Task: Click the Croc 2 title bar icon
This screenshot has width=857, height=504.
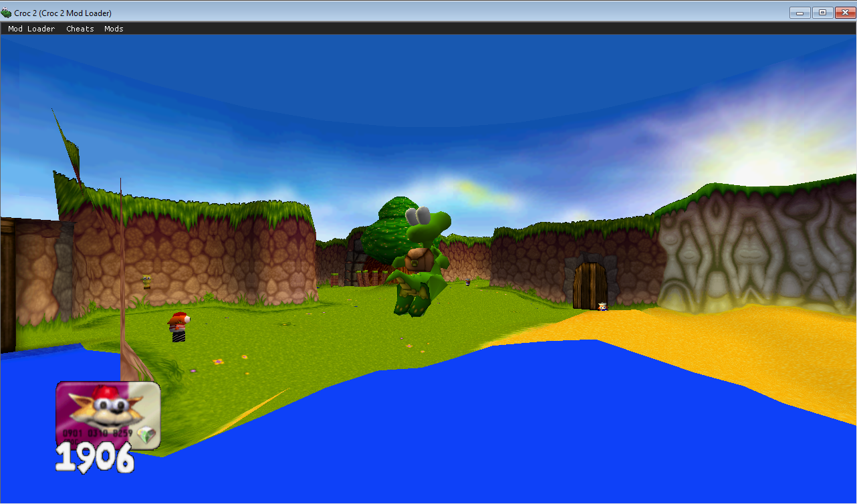Action: click(x=7, y=13)
